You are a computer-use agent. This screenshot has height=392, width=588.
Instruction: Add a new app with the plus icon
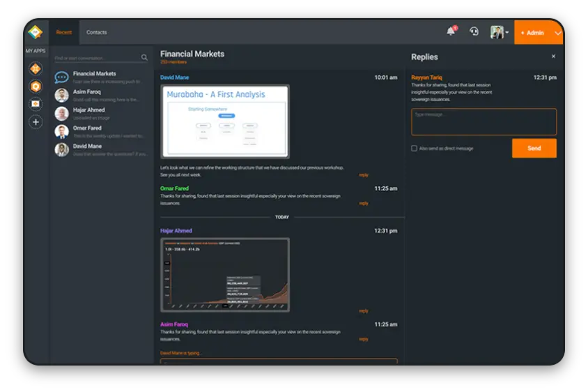click(36, 122)
